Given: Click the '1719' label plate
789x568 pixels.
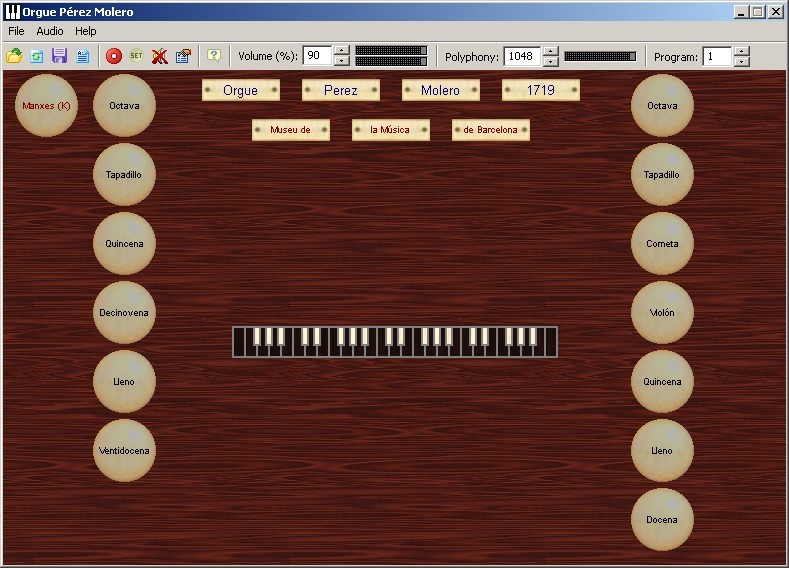Looking at the screenshot, I should pyautogui.click(x=540, y=90).
